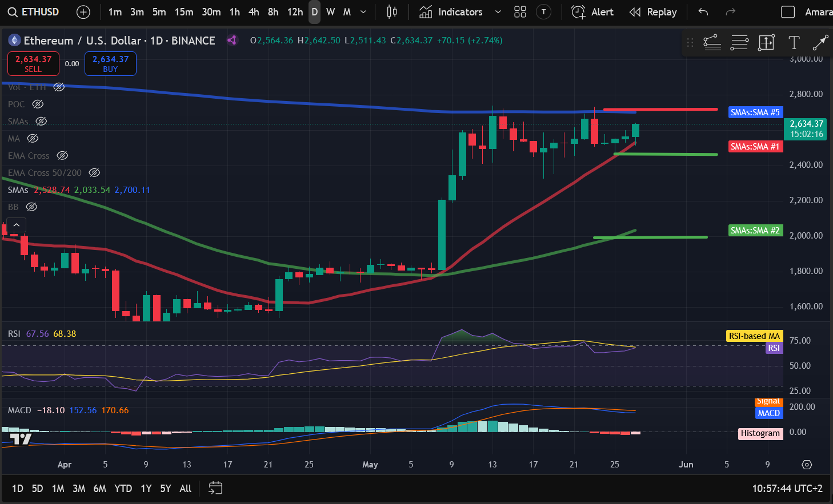Create an Alert
833x504 pixels.
(592, 12)
